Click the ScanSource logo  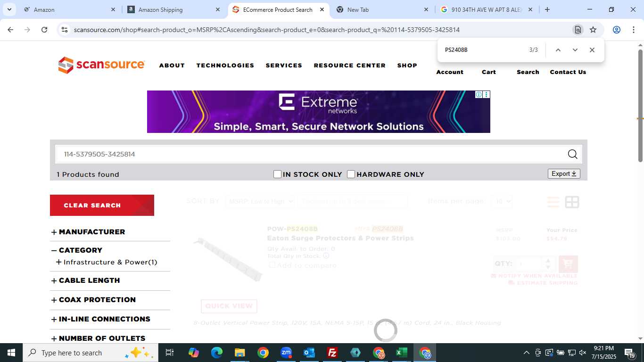pyautogui.click(x=101, y=65)
